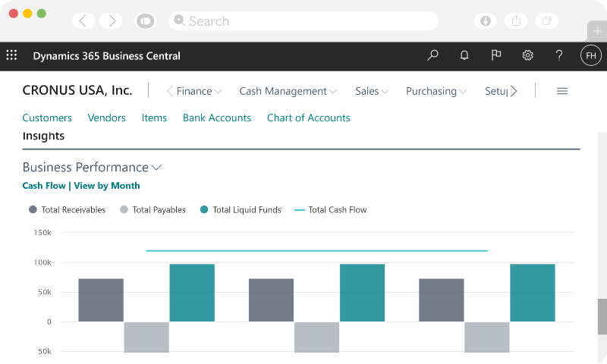Open the app launcher waffle menu
This screenshot has height=364, width=607.
pyautogui.click(x=11, y=55)
